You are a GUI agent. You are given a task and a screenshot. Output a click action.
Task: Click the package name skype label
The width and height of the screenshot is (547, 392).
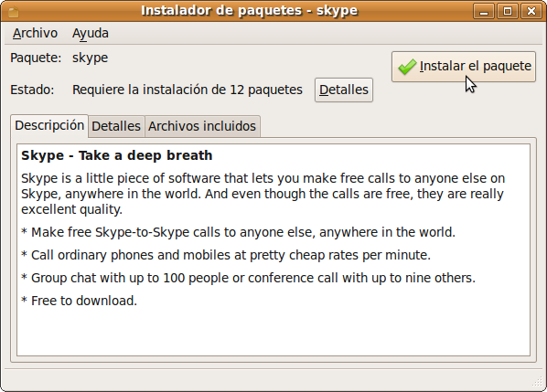90,58
